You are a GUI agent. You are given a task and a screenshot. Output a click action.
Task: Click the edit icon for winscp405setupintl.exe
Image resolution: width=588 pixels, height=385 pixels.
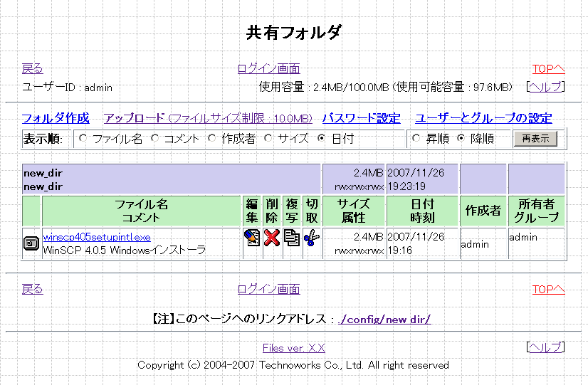251,238
